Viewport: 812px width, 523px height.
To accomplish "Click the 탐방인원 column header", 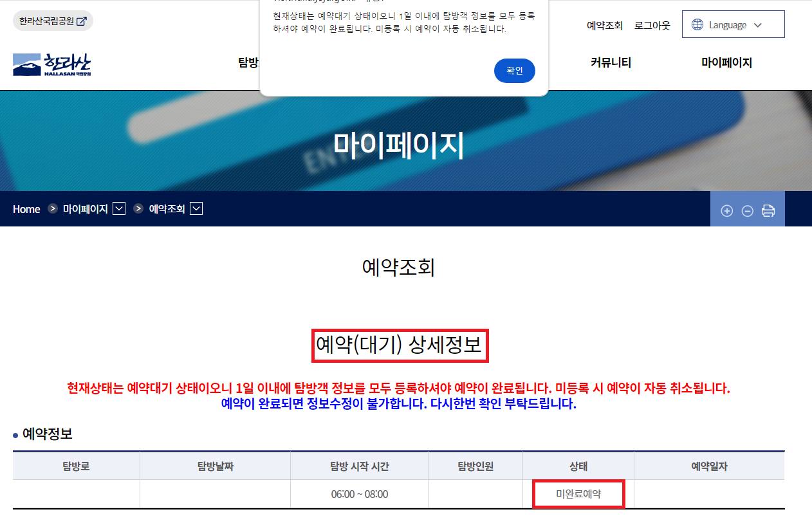I will 475,466.
